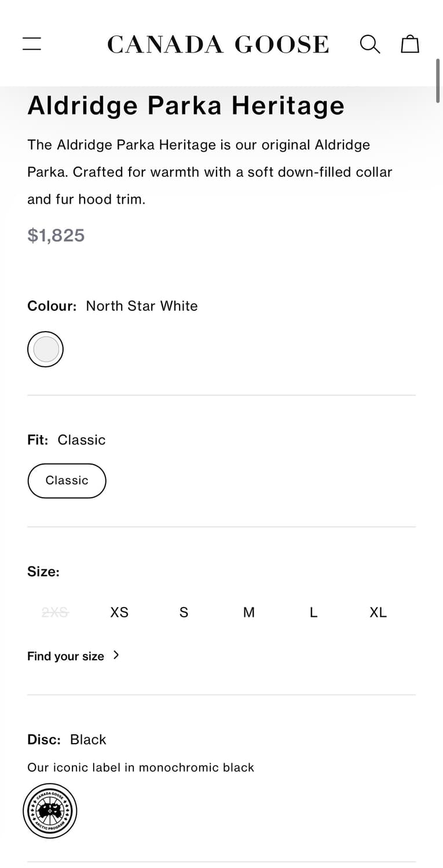This screenshot has height=868, width=443.
Task: Select the black Arctic Program disc label
Action: 50,810
